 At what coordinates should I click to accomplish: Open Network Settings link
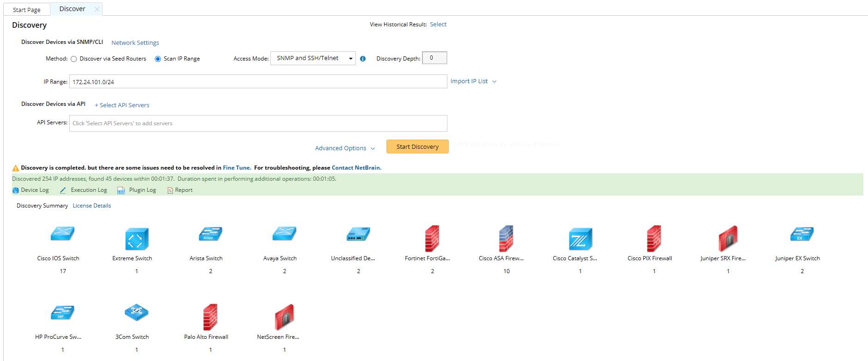[135, 43]
